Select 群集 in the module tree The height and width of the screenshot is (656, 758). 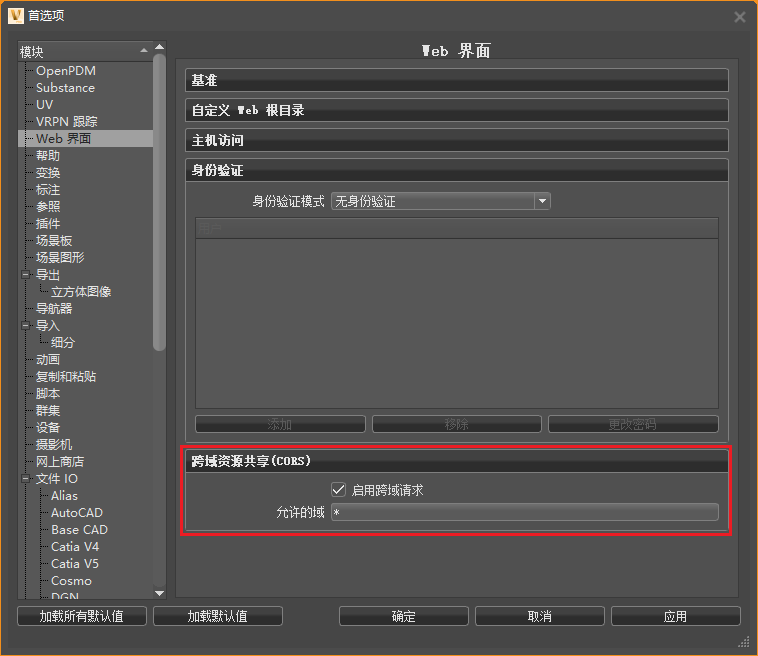(x=48, y=410)
